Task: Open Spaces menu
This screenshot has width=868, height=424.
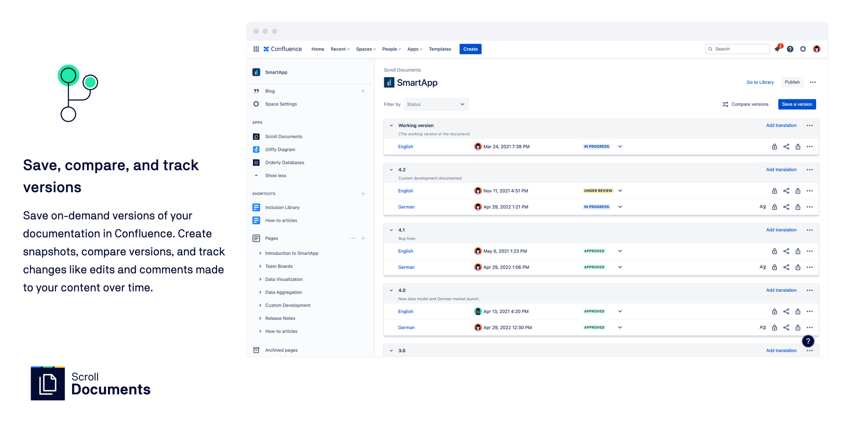Action: coord(366,49)
